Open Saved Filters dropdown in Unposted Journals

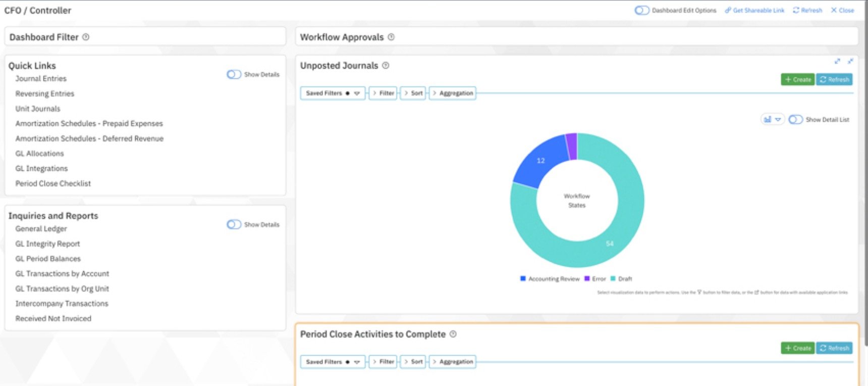[x=333, y=93]
